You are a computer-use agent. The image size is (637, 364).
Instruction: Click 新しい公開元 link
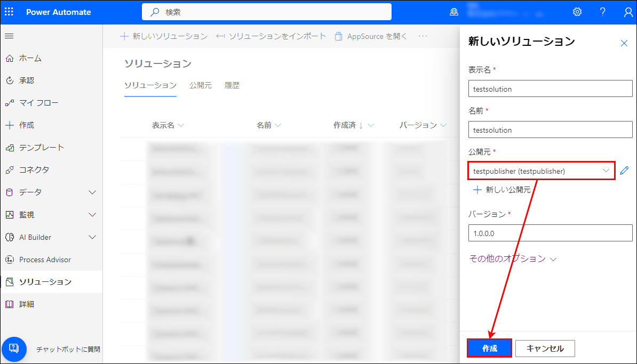502,190
